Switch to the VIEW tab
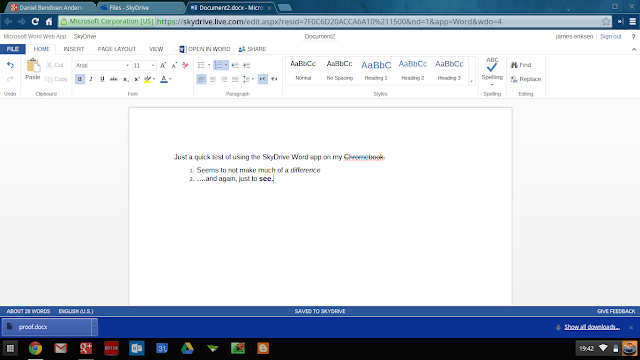This screenshot has height=360, width=640. point(156,49)
